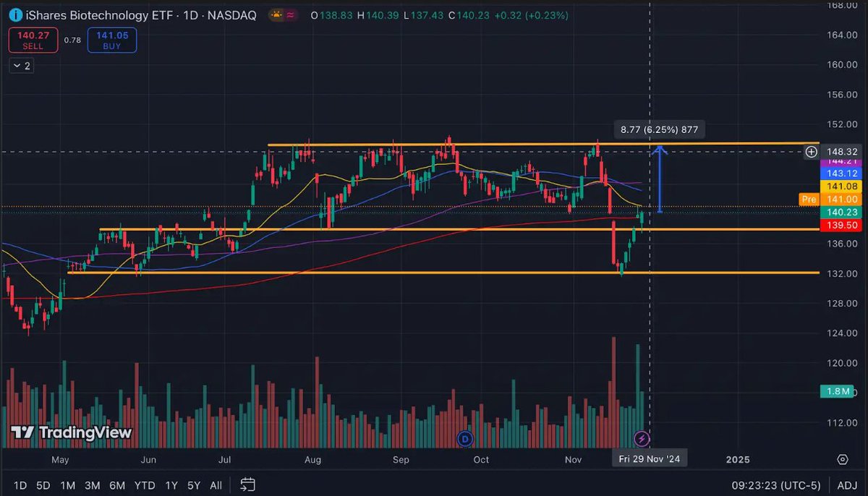Viewport: 868px width, 496px height.
Task: Select the 5Y time range
Action: [194, 484]
